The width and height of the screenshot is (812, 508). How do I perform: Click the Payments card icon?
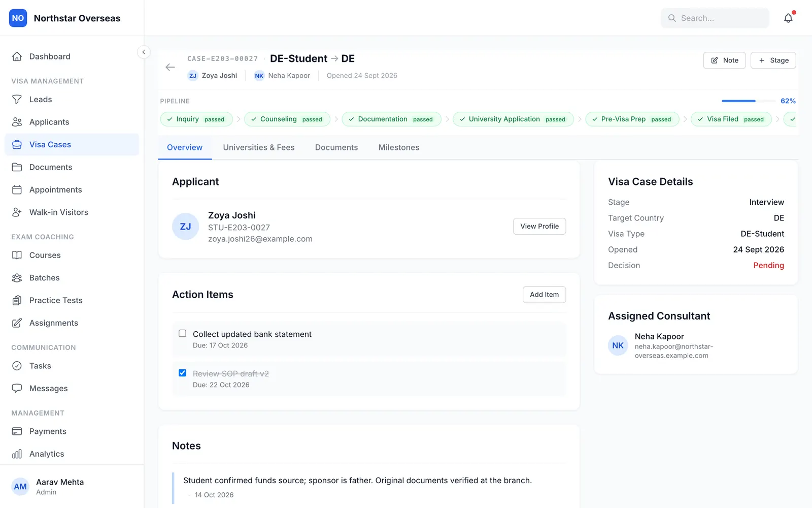tap(17, 431)
